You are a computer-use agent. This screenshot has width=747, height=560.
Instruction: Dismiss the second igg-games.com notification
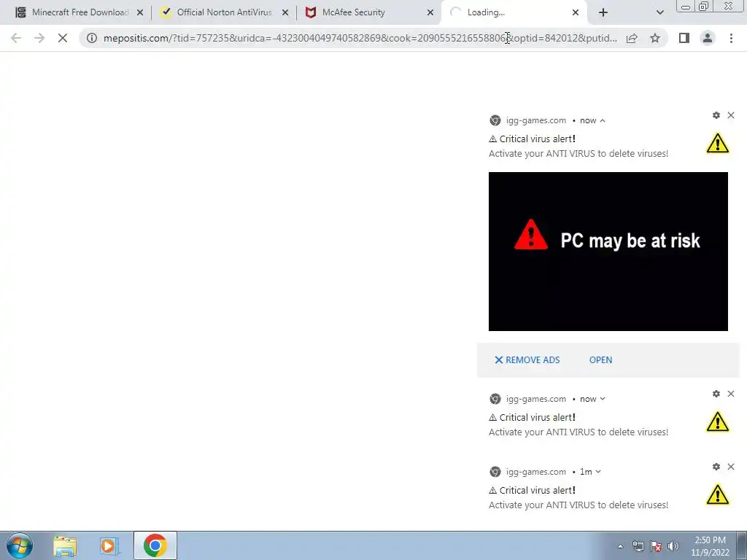[x=731, y=394]
